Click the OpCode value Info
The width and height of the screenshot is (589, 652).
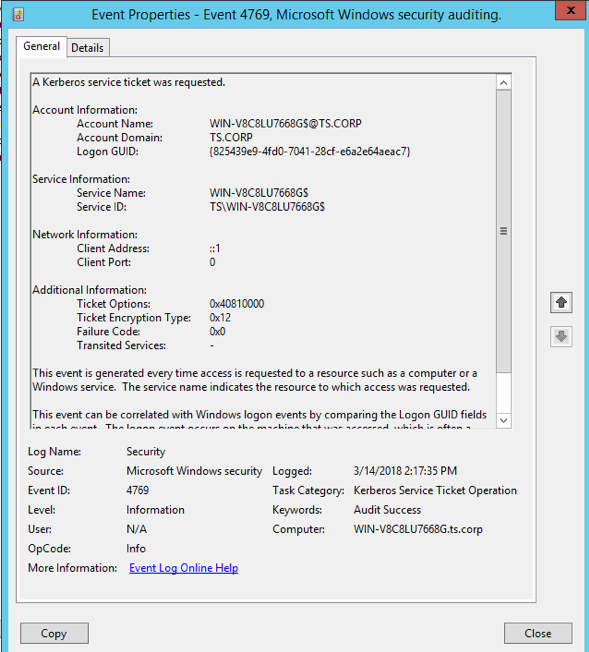[136, 548]
